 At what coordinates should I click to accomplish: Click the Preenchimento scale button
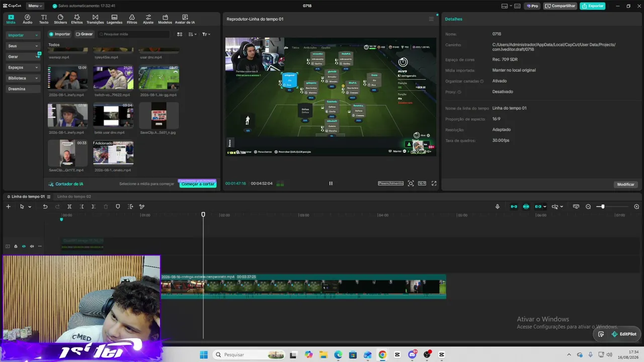click(391, 184)
